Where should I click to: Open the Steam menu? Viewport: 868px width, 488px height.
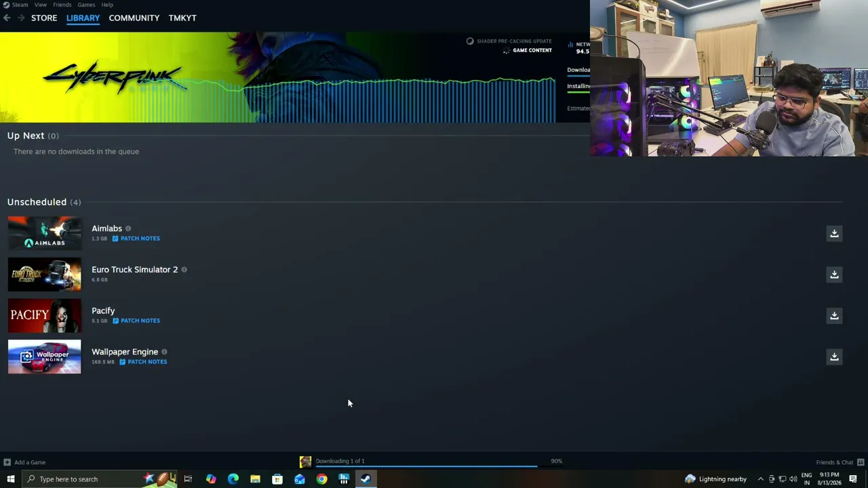pos(20,5)
